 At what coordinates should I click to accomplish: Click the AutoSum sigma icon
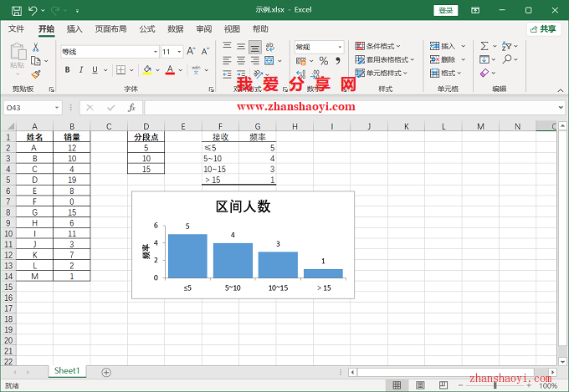(x=484, y=46)
